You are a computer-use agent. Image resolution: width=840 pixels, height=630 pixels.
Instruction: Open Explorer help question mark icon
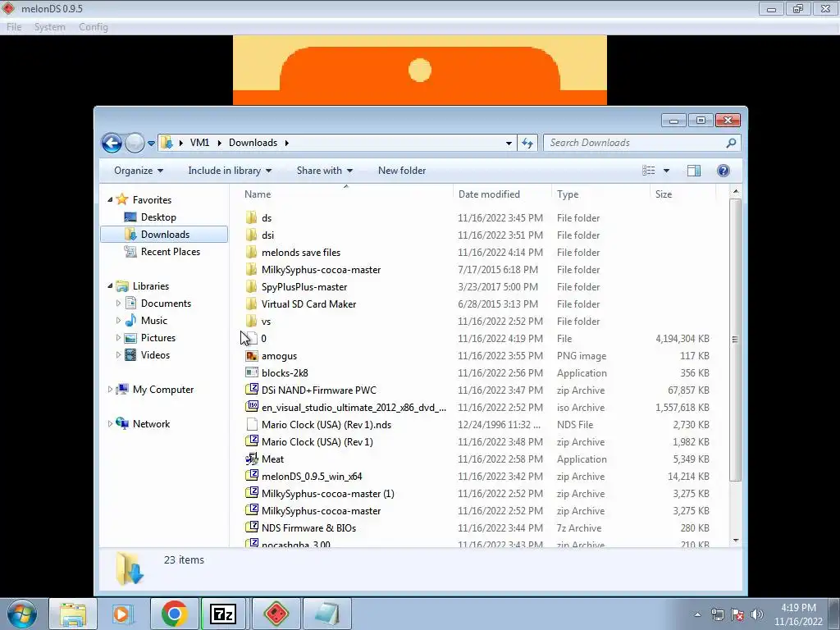724,171
